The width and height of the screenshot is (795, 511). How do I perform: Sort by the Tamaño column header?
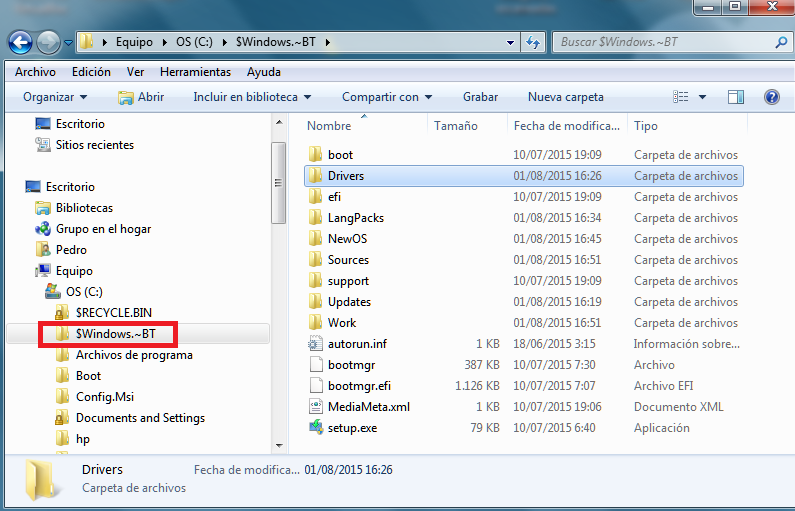(456, 126)
